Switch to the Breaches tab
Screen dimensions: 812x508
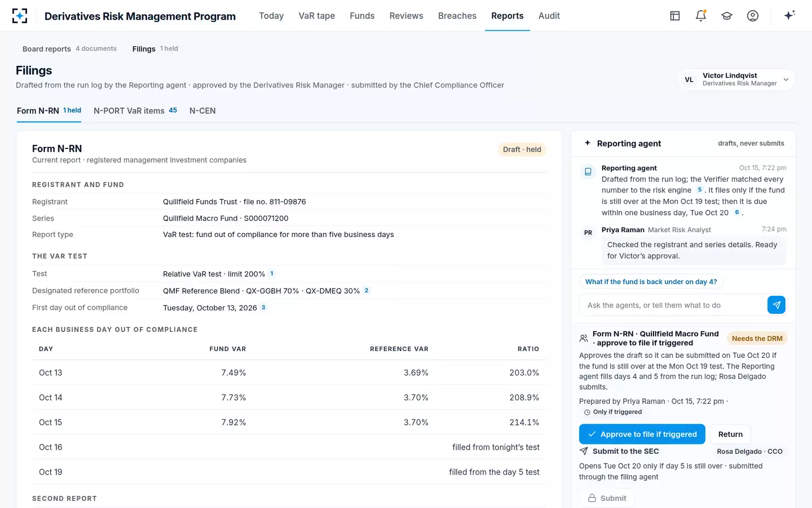pos(457,16)
